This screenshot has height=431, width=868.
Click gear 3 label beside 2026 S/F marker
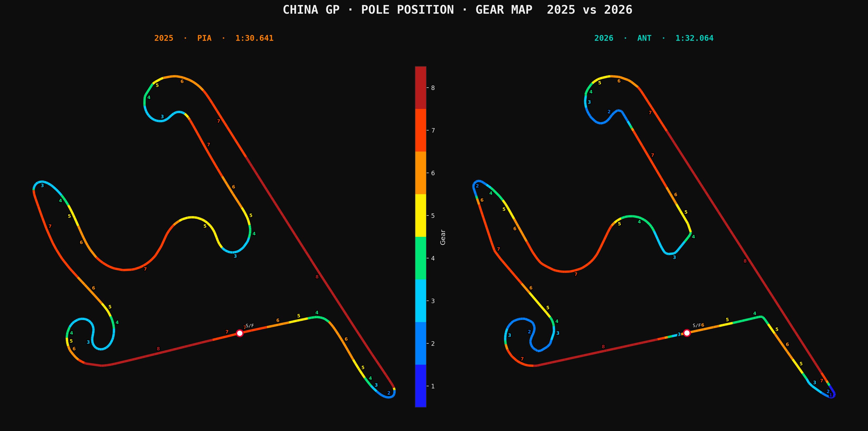tap(679, 334)
